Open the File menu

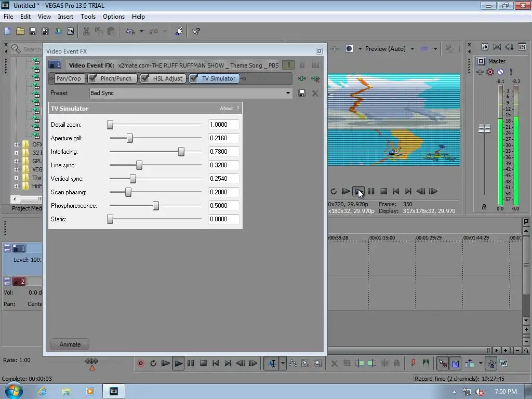click(8, 16)
